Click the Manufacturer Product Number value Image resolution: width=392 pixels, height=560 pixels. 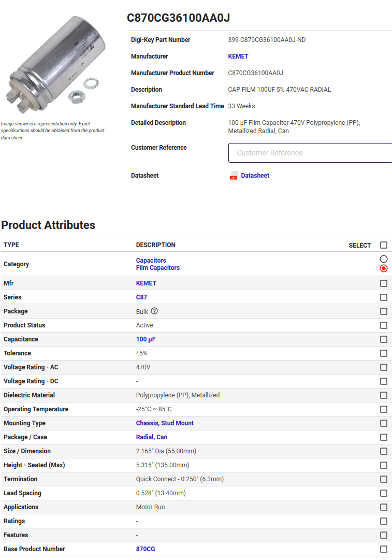[x=256, y=73]
